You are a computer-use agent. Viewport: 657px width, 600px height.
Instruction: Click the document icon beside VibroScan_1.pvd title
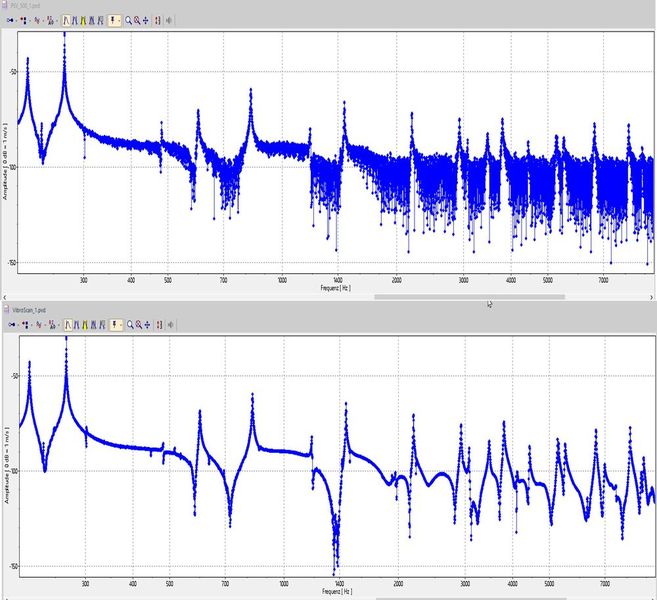point(6,310)
